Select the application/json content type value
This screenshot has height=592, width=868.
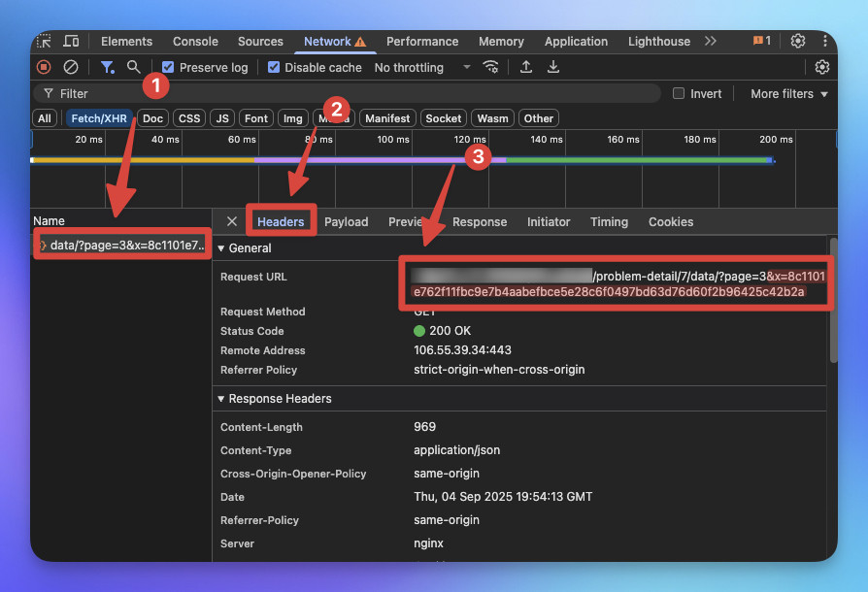tap(456, 450)
